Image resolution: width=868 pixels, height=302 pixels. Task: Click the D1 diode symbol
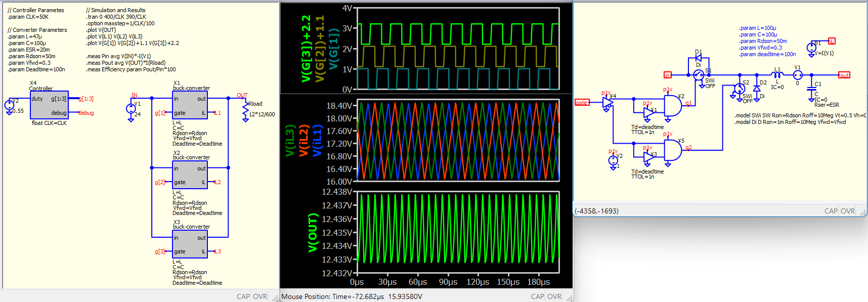[x=699, y=58]
